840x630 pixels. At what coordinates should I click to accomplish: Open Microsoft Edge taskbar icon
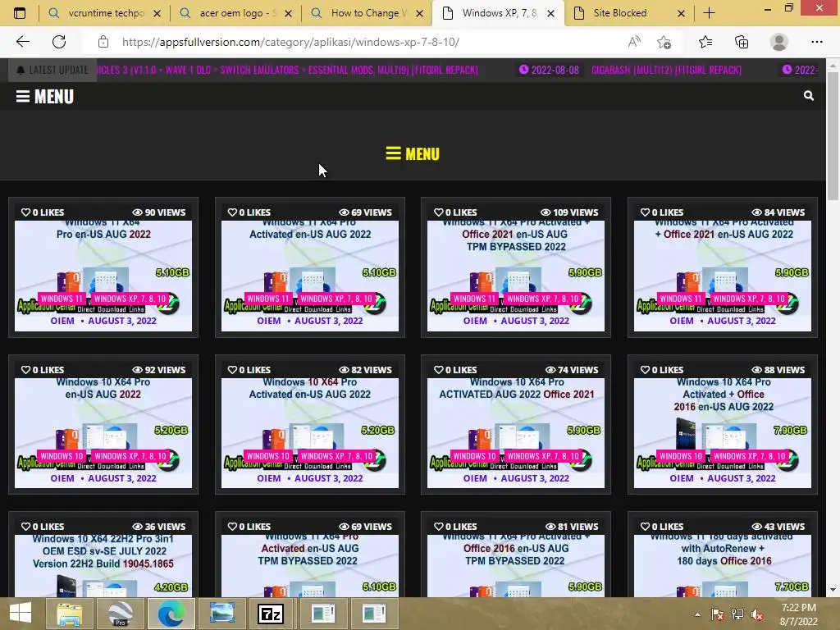[x=171, y=614]
